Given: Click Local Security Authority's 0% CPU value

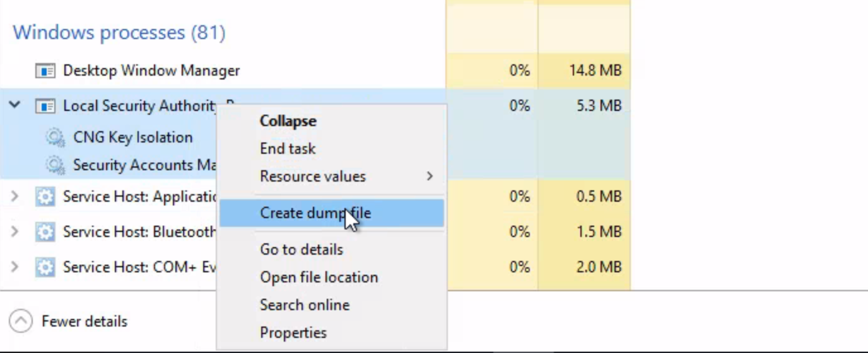Looking at the screenshot, I should pyautogui.click(x=519, y=106).
